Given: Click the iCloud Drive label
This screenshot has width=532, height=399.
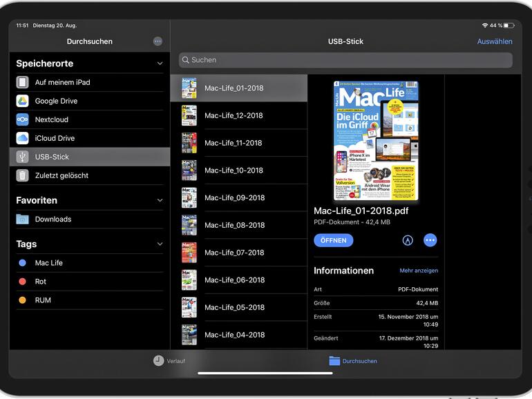Looking at the screenshot, I should coord(55,138).
